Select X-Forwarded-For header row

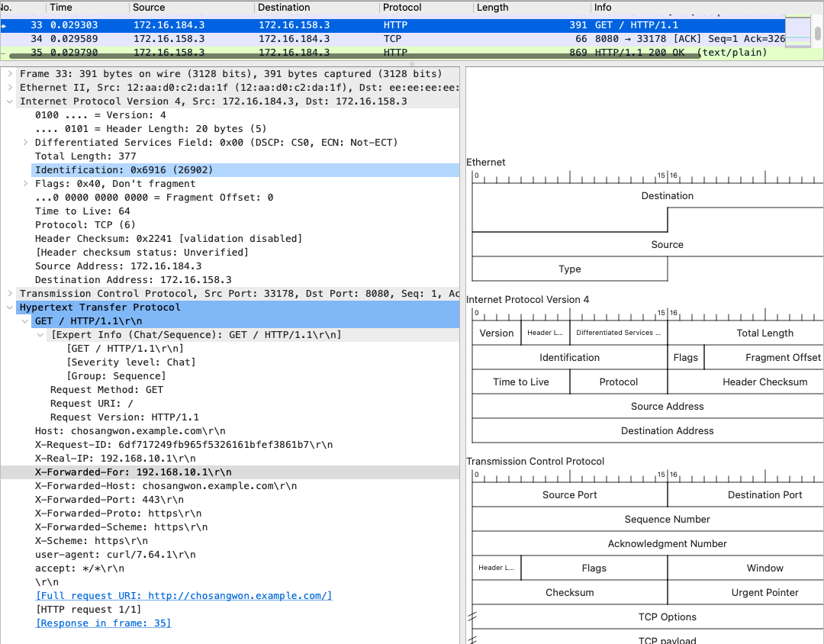tap(230, 472)
